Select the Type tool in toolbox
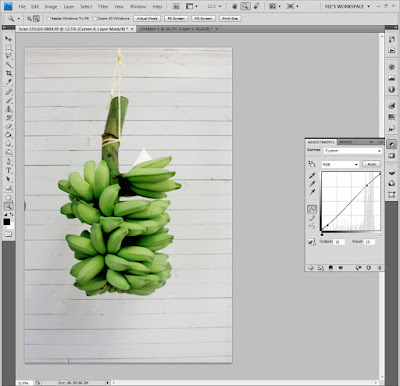400x386 pixels. pos(9,171)
